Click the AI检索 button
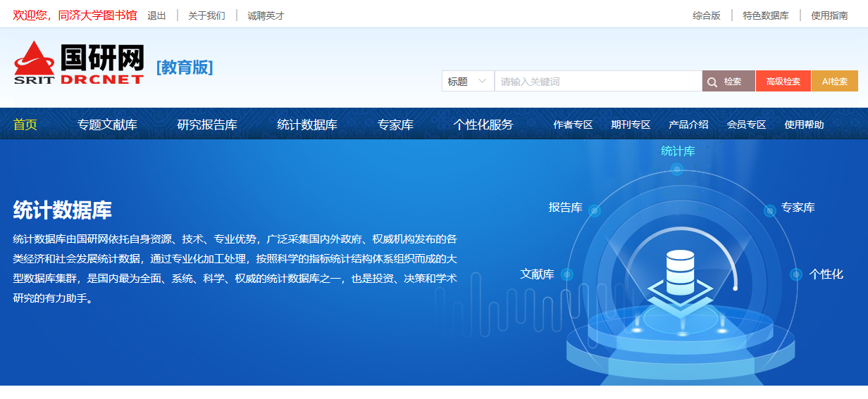The image size is (868, 399). click(x=835, y=81)
